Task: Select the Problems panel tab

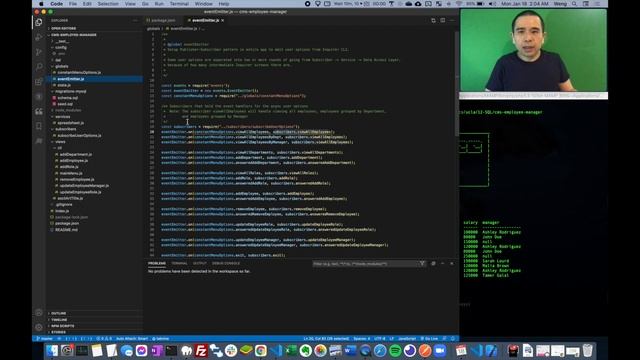Action: pos(157,263)
